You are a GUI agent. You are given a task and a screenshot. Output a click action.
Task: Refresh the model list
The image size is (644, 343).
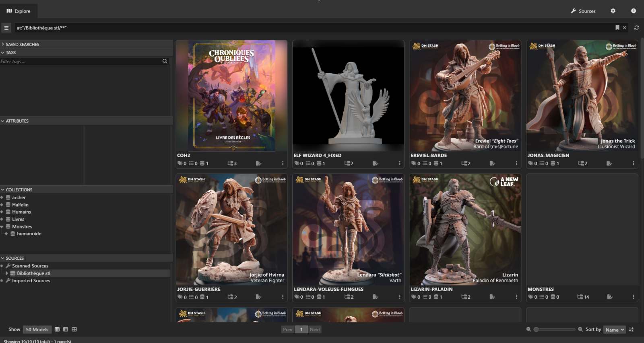tap(636, 28)
